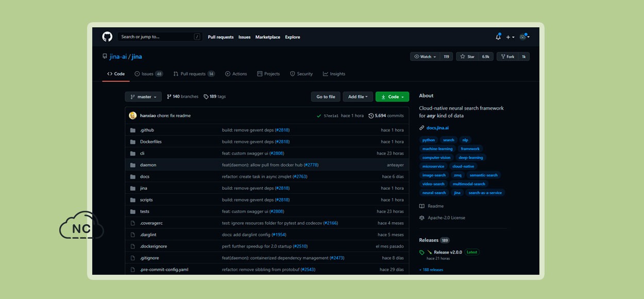The image size is (644, 299).
Task: Expand the Add file dropdown
Action: tap(358, 97)
